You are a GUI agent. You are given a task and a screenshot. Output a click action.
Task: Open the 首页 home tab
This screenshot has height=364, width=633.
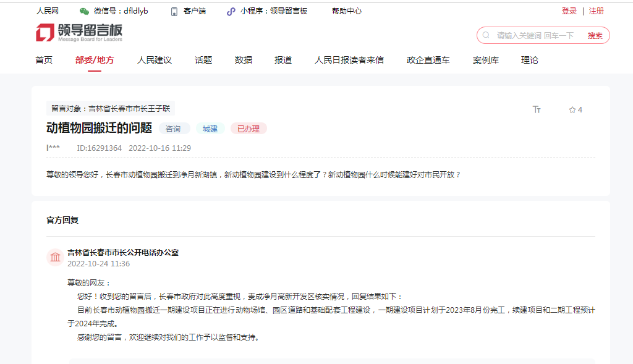pos(44,60)
